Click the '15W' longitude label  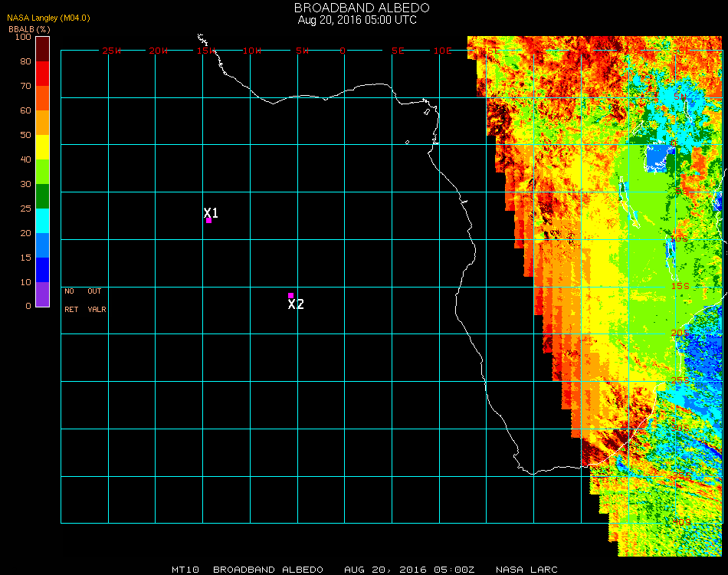pos(206,51)
